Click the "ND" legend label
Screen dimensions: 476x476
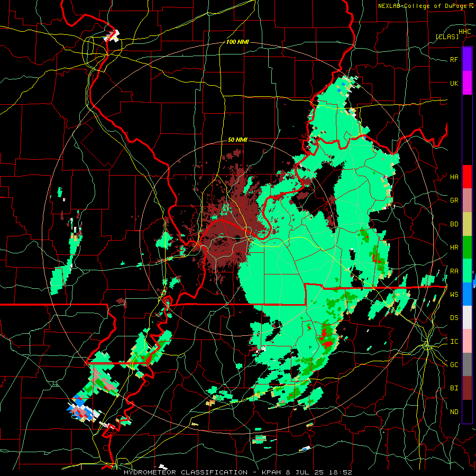(x=454, y=412)
